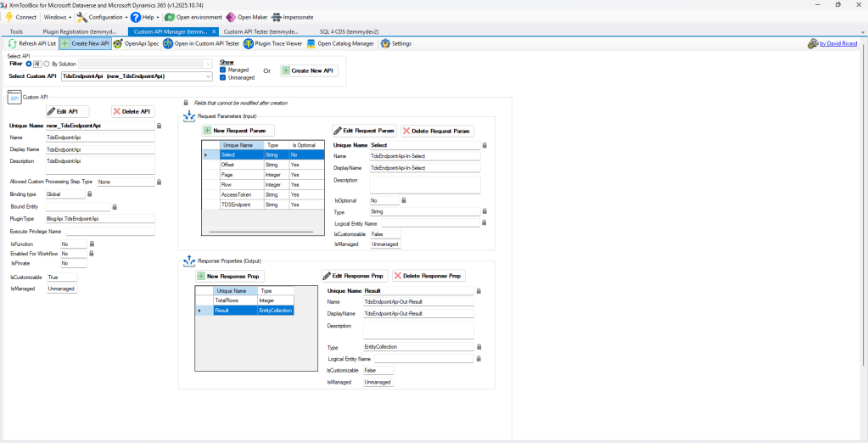868x443 pixels.
Task: Click the Binding type Global field
Action: 65,194
